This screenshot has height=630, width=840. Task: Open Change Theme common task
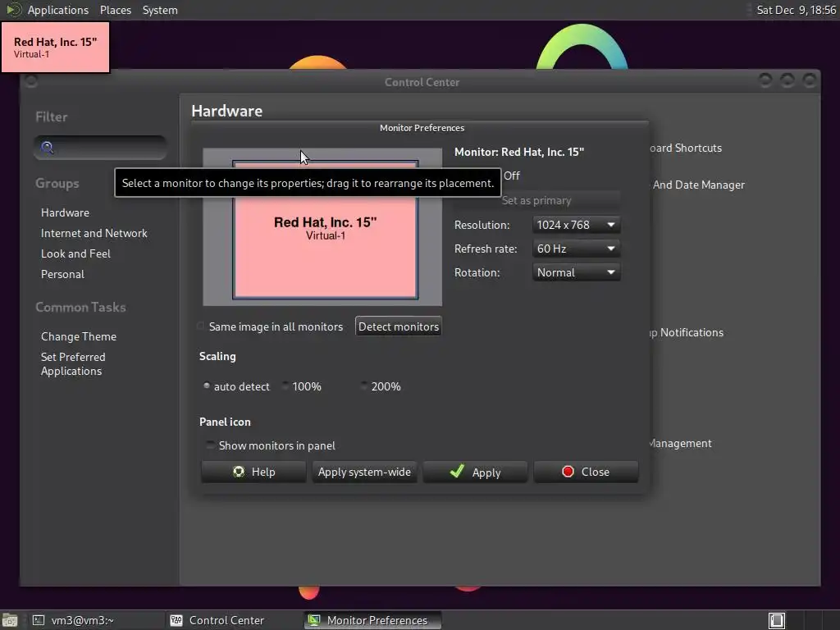[78, 336]
